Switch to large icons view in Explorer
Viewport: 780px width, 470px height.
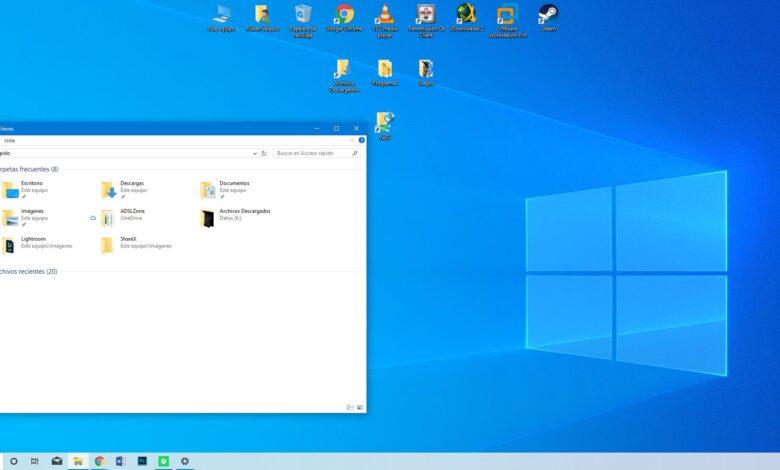pyautogui.click(x=360, y=407)
